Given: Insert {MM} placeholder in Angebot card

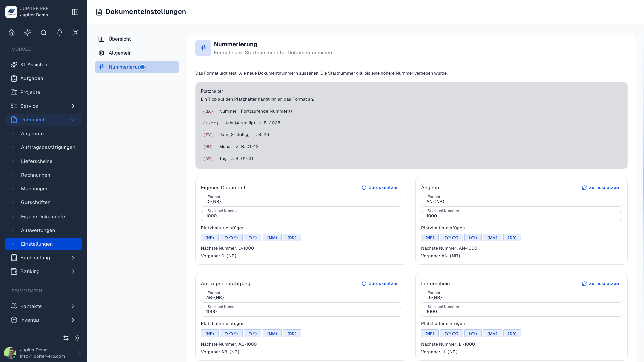Looking at the screenshot, I should click(x=492, y=238).
